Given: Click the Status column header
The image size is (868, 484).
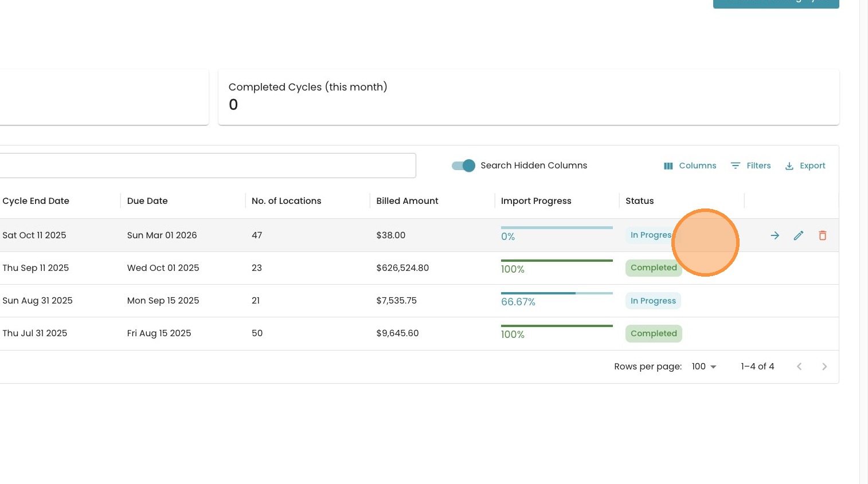Looking at the screenshot, I should [x=639, y=201].
